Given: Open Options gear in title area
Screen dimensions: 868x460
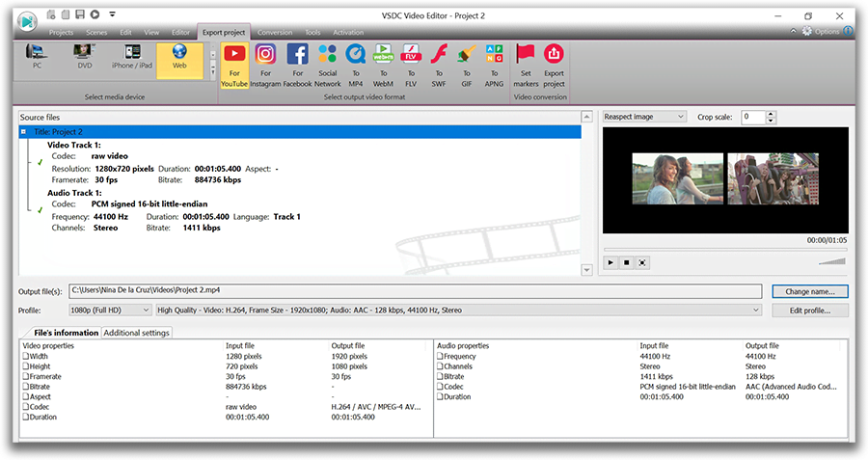Looking at the screenshot, I should (x=806, y=32).
